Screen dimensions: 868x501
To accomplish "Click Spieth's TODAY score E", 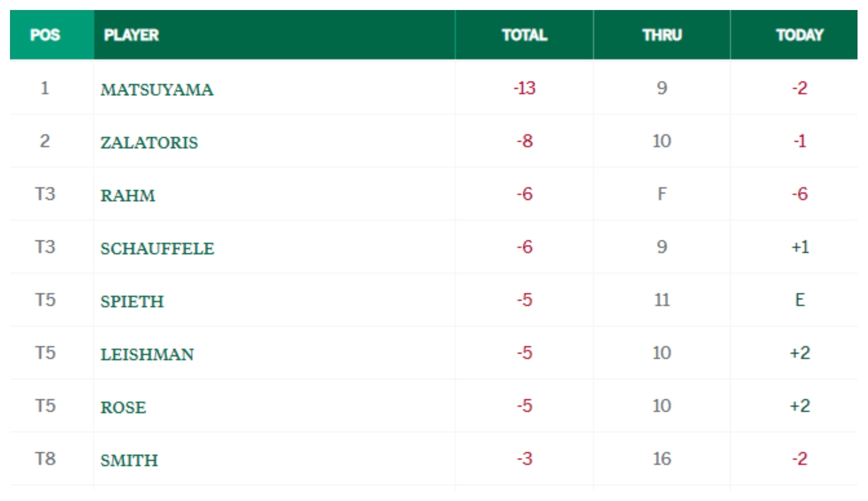I will (x=800, y=300).
